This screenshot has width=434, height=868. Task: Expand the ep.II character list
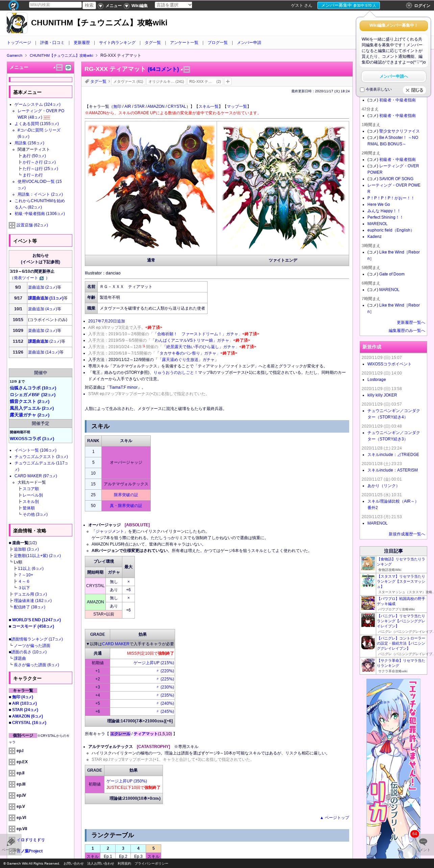coord(12,773)
